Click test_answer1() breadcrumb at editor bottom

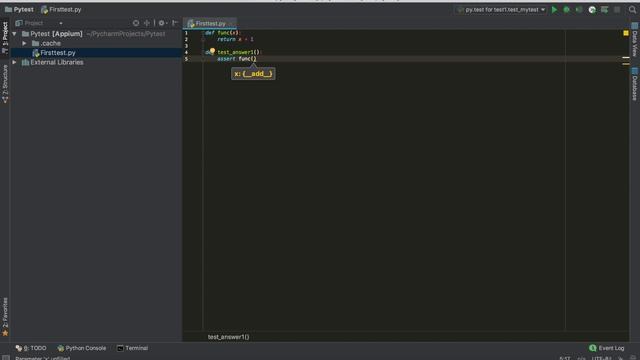229,337
